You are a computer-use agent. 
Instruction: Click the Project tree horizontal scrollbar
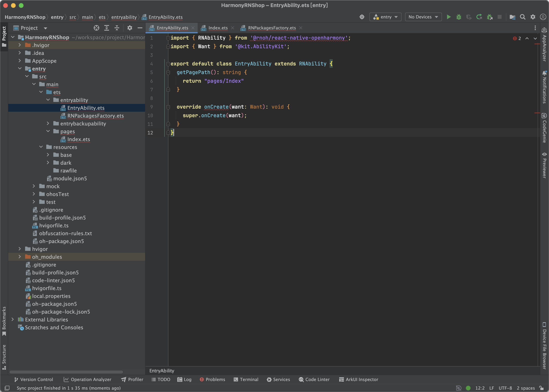(x=66, y=372)
